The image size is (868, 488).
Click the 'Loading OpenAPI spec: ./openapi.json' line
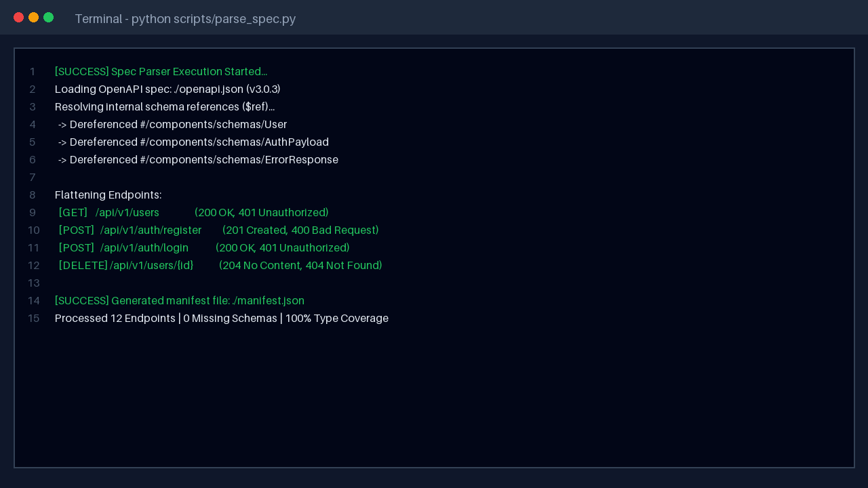tap(167, 89)
